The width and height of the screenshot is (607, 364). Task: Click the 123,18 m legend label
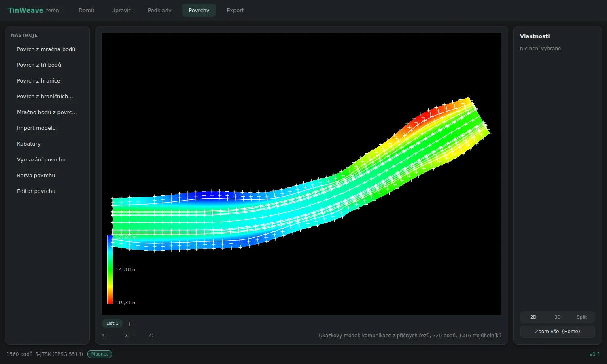[x=126, y=269]
